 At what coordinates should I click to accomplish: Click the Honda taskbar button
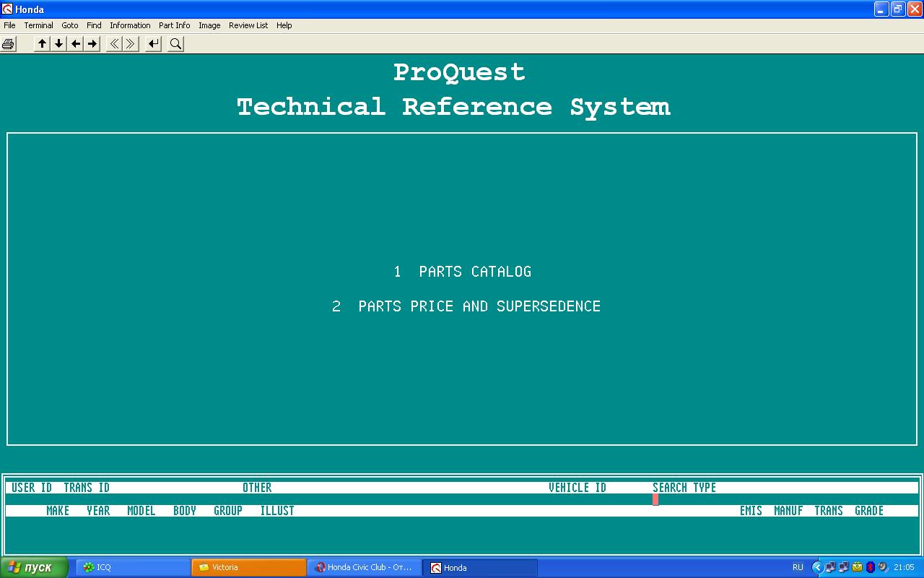pos(479,567)
